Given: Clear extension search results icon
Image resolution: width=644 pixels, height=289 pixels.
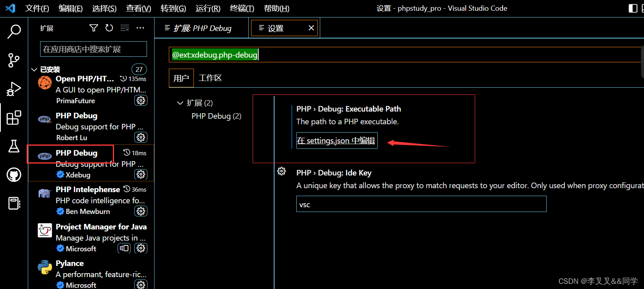Looking at the screenshot, I should (125, 28).
